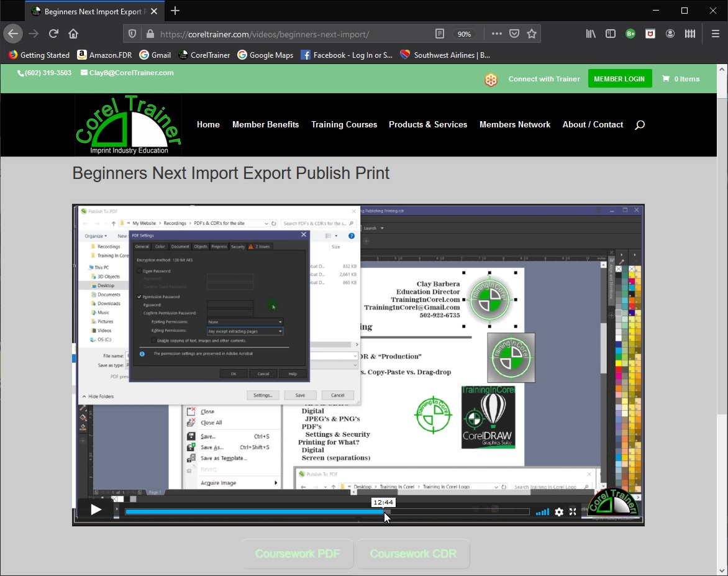Open Southwest Airlines bookmark

(445, 55)
